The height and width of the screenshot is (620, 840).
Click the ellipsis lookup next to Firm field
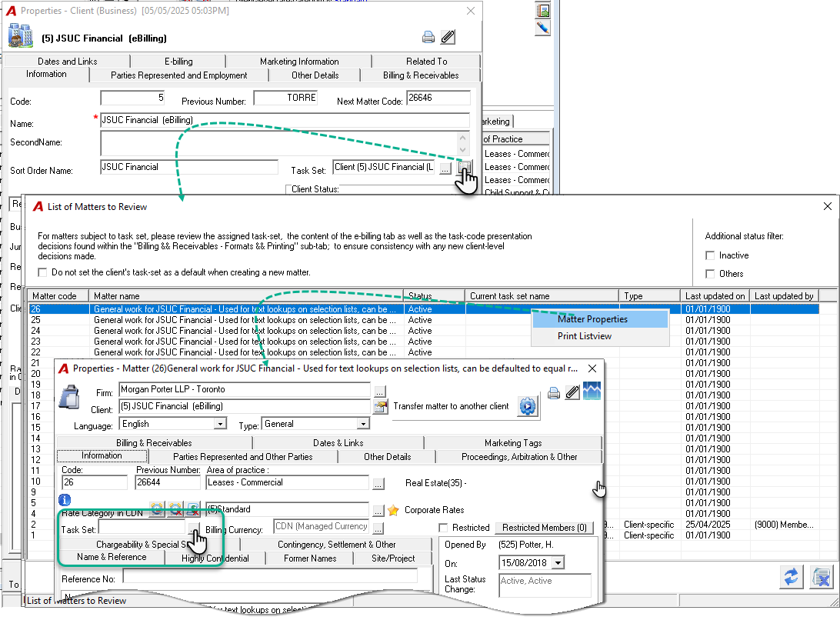point(379,391)
